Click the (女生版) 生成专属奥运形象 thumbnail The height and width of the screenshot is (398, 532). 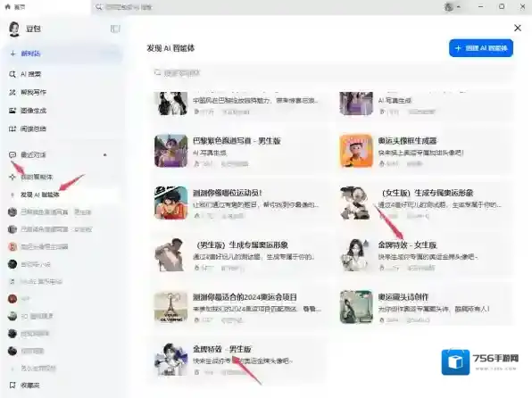pyautogui.click(x=356, y=203)
